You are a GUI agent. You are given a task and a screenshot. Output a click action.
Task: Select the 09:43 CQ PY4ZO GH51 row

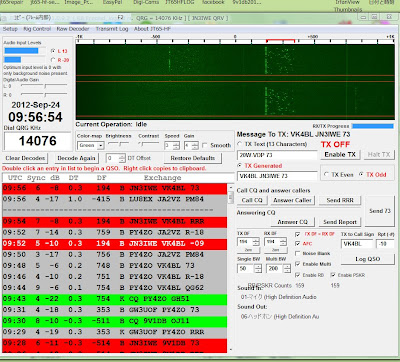pos(115,299)
